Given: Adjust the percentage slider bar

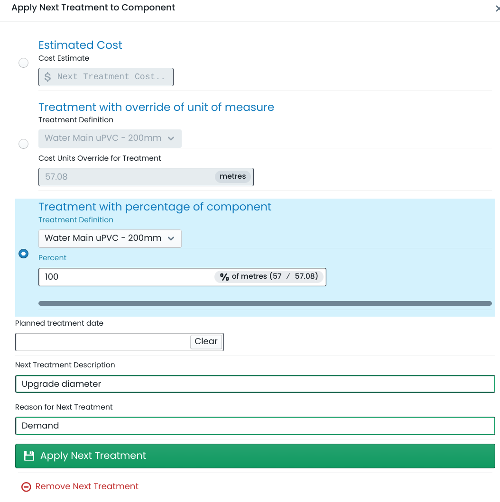Looking at the screenshot, I should tap(265, 303).
